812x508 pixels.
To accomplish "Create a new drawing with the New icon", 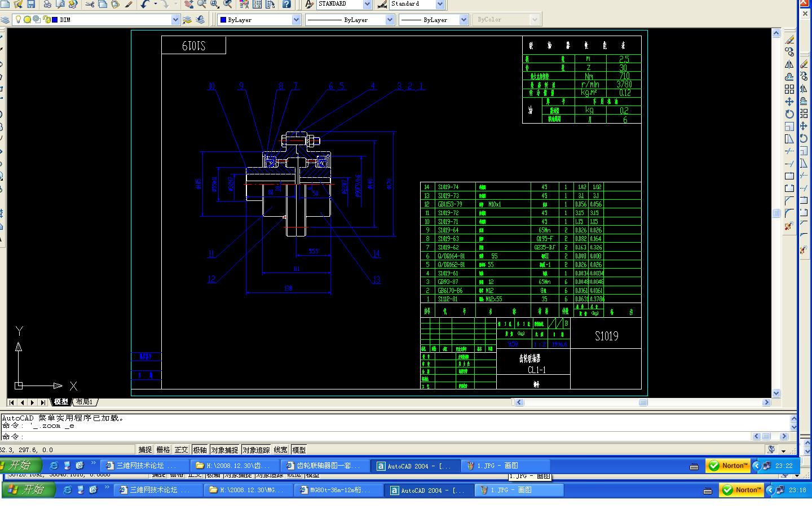I will coord(5,4).
